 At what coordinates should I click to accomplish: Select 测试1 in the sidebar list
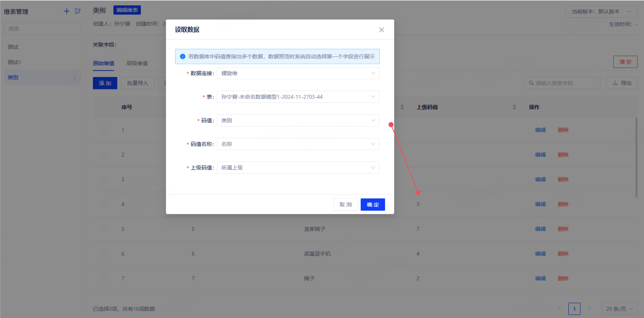click(15, 62)
